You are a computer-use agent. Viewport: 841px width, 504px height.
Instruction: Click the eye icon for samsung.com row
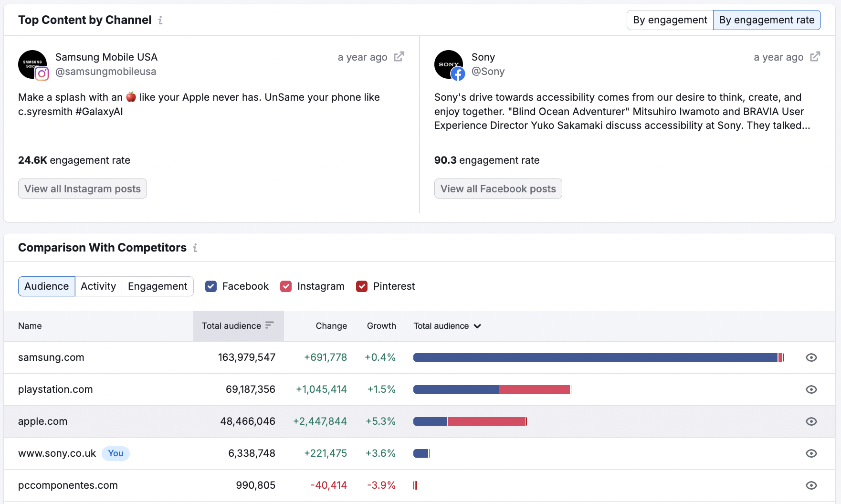coord(811,357)
